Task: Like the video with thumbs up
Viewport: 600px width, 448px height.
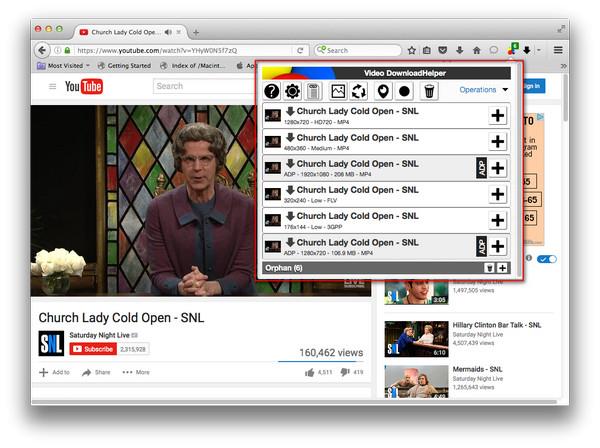Action: click(309, 372)
